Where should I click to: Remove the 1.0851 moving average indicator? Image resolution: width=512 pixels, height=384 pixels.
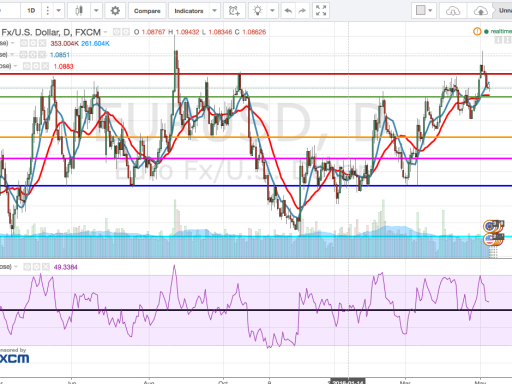pos(42,55)
